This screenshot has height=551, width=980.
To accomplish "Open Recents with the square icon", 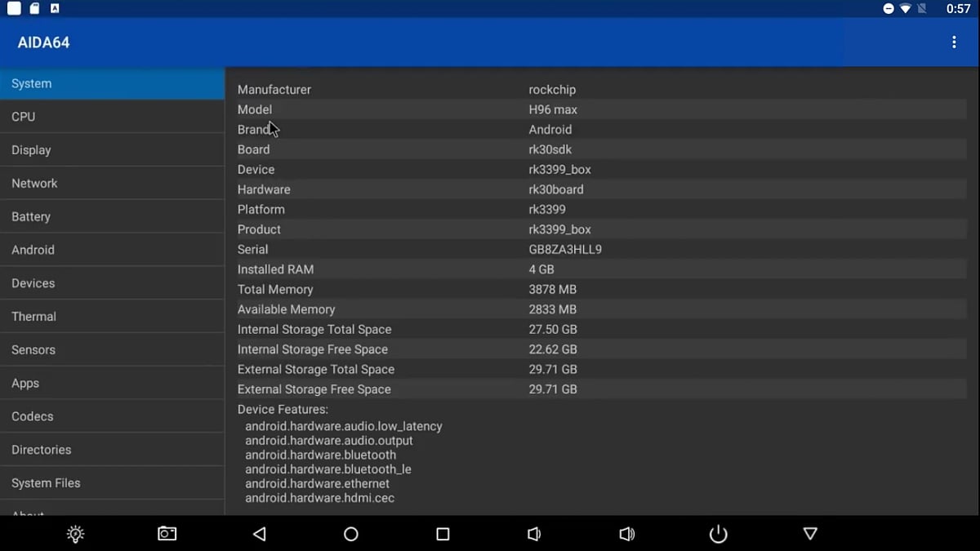I will (442, 534).
